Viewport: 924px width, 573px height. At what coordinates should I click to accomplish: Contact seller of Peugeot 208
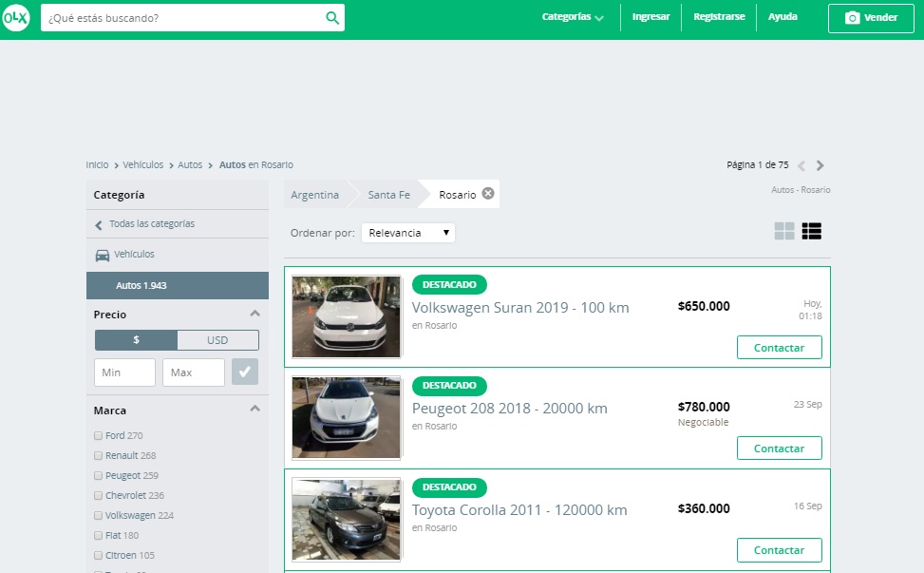(779, 448)
